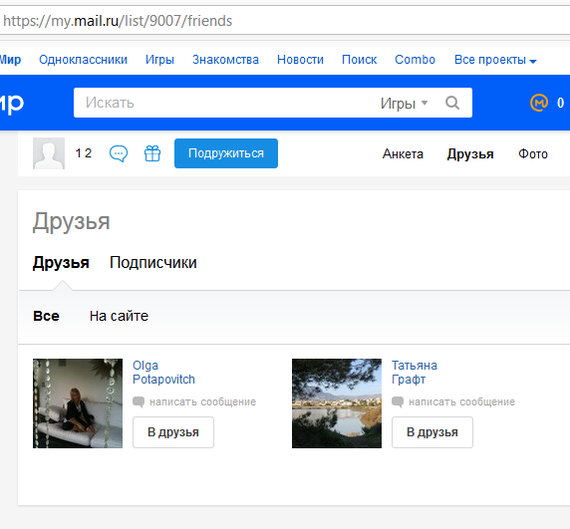
Task: Click the Подружиться button
Action: [x=226, y=153]
